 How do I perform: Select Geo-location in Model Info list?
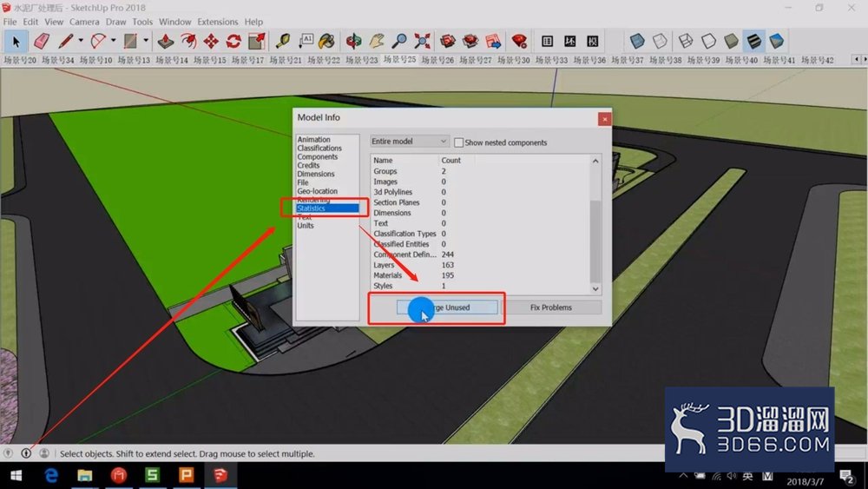tap(317, 191)
